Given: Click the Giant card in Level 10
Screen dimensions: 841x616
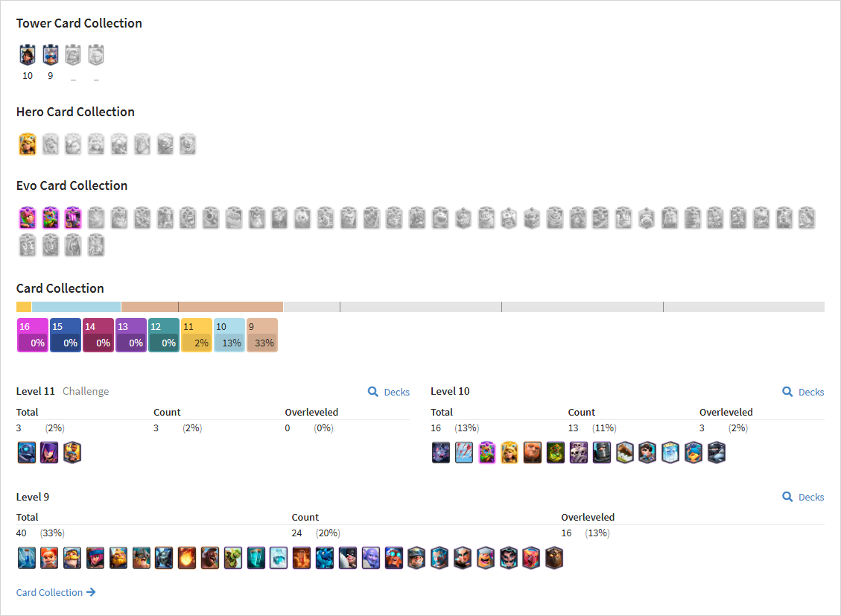Looking at the screenshot, I should 533,452.
